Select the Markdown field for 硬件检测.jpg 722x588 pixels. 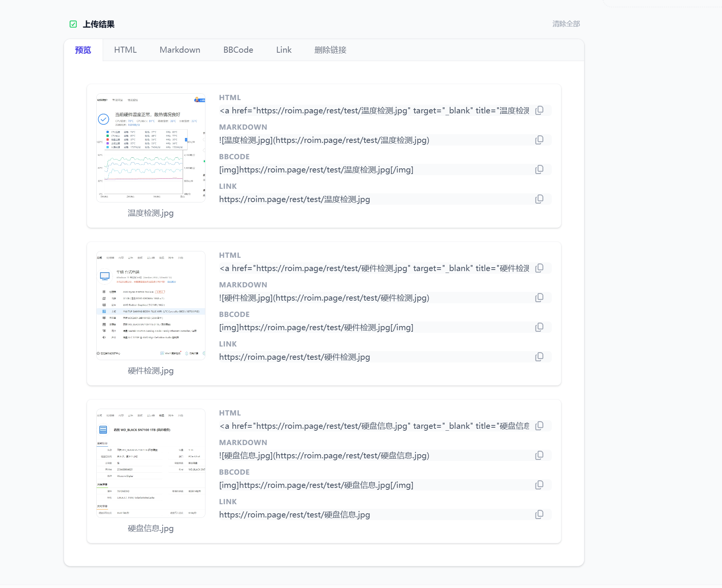(x=374, y=298)
